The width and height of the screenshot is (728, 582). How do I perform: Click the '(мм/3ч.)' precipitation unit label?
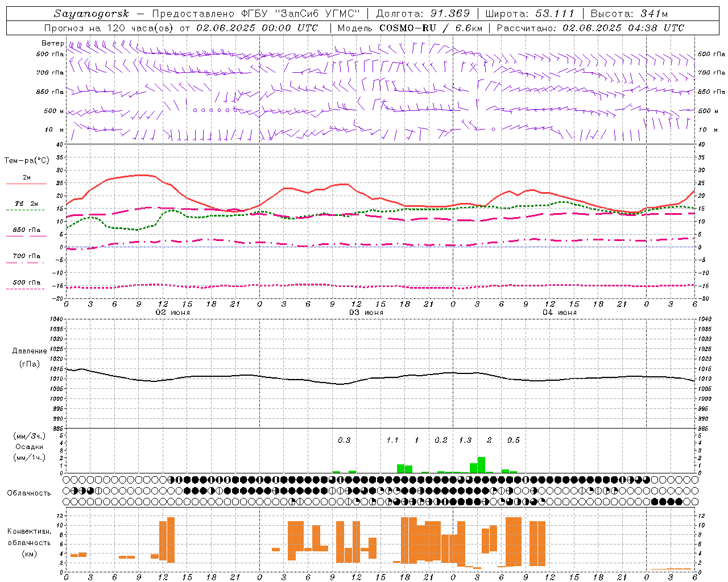pyautogui.click(x=30, y=436)
